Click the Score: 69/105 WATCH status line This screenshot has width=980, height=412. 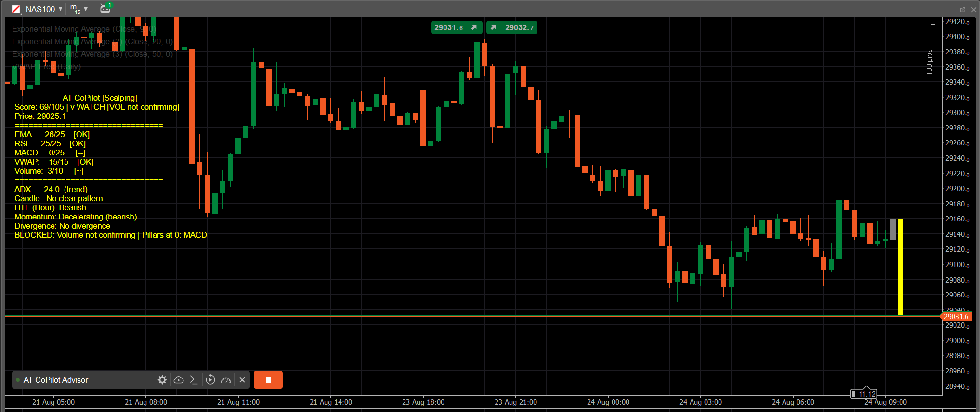coord(97,107)
